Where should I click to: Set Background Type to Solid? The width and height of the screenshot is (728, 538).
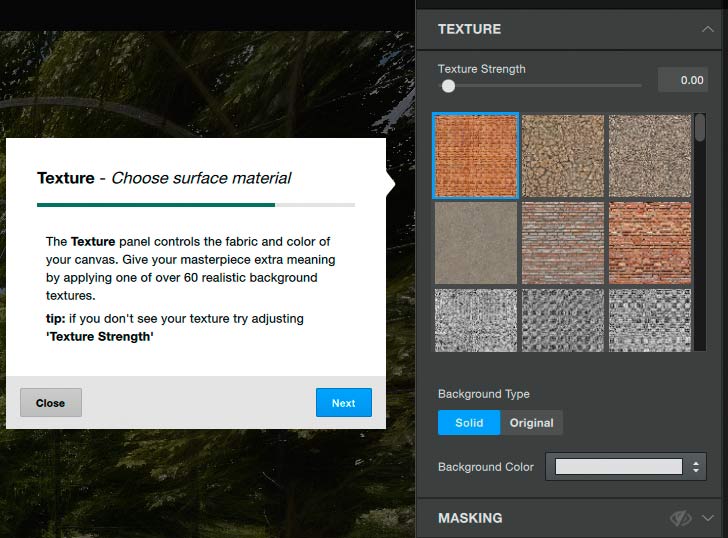(469, 422)
